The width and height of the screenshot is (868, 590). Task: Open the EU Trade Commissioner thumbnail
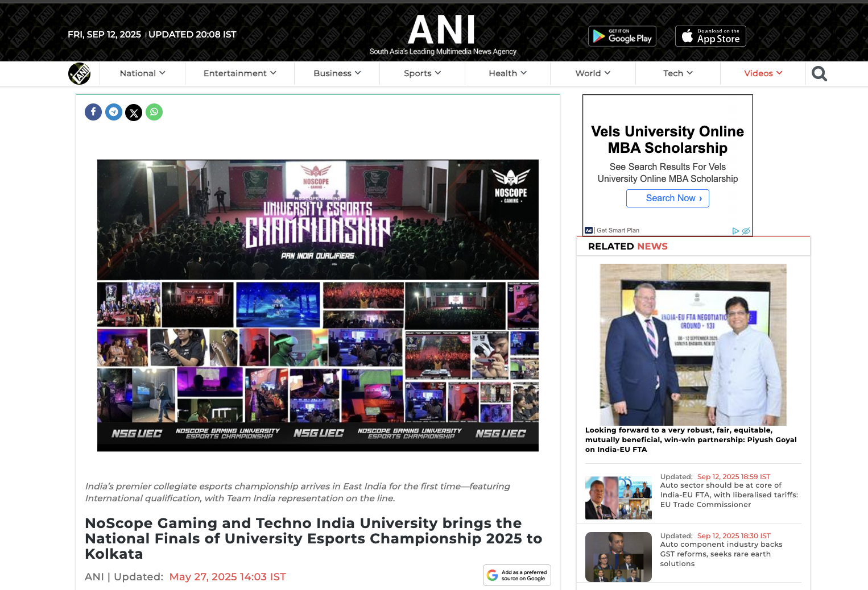(618, 498)
